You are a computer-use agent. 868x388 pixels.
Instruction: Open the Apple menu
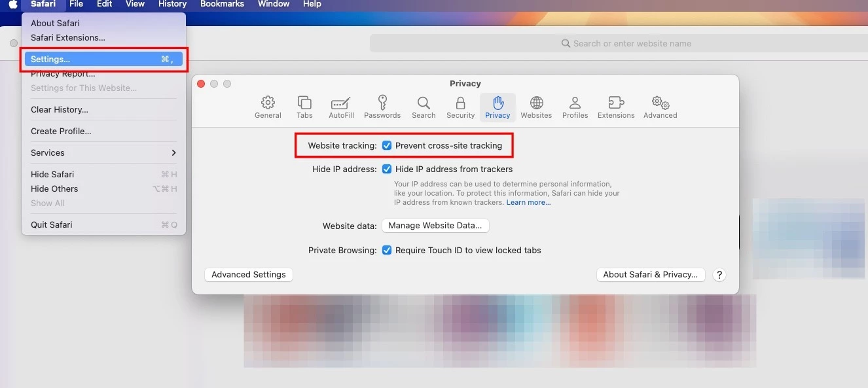[12, 4]
